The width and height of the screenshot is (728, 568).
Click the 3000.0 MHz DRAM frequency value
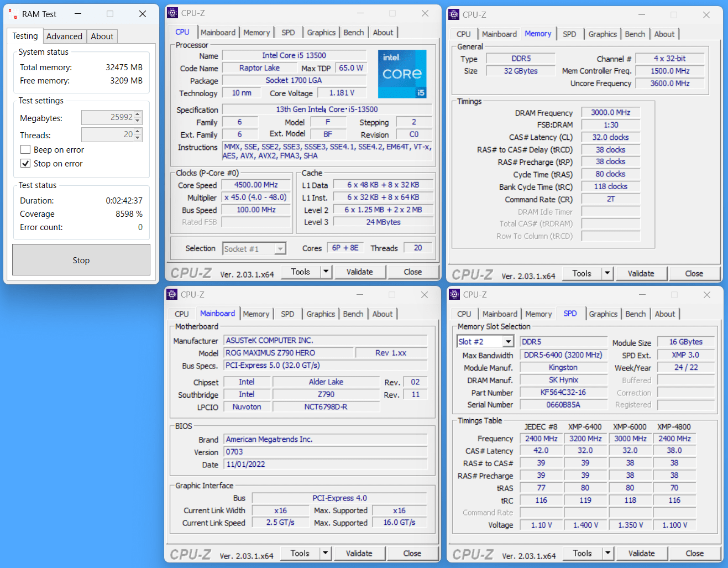[x=610, y=112]
